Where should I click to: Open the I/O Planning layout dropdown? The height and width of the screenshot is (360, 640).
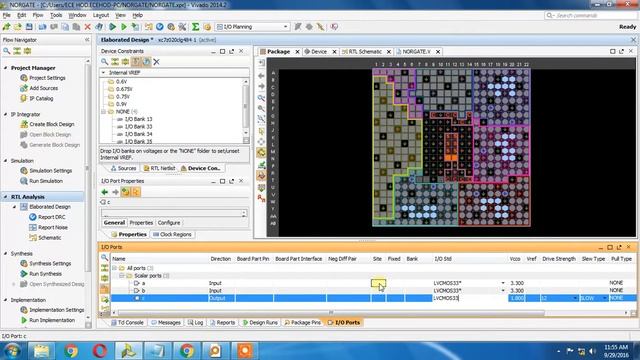[x=285, y=27]
